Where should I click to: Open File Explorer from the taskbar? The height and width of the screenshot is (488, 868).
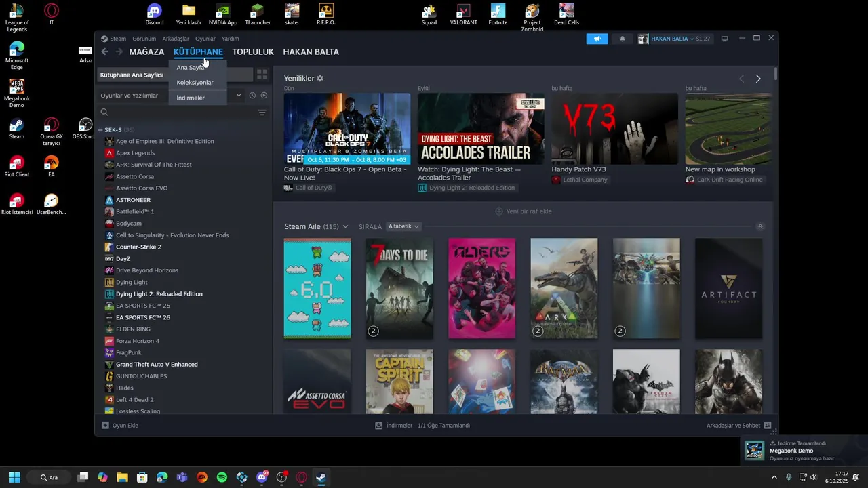tap(122, 477)
